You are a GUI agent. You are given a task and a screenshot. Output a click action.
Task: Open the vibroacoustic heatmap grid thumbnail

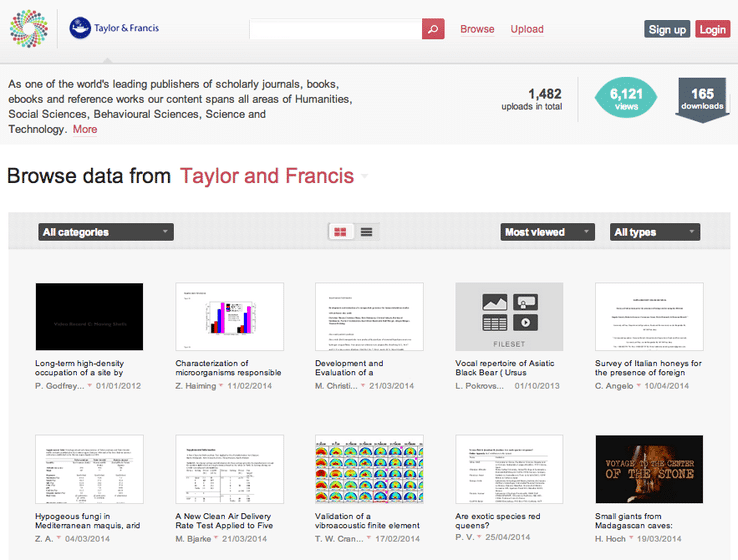click(369, 469)
